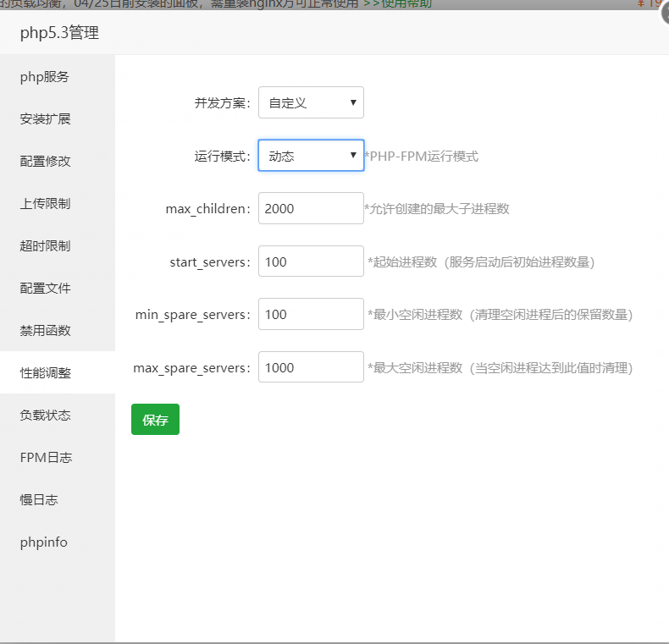Click the min_spare_servers input box

[311, 314]
